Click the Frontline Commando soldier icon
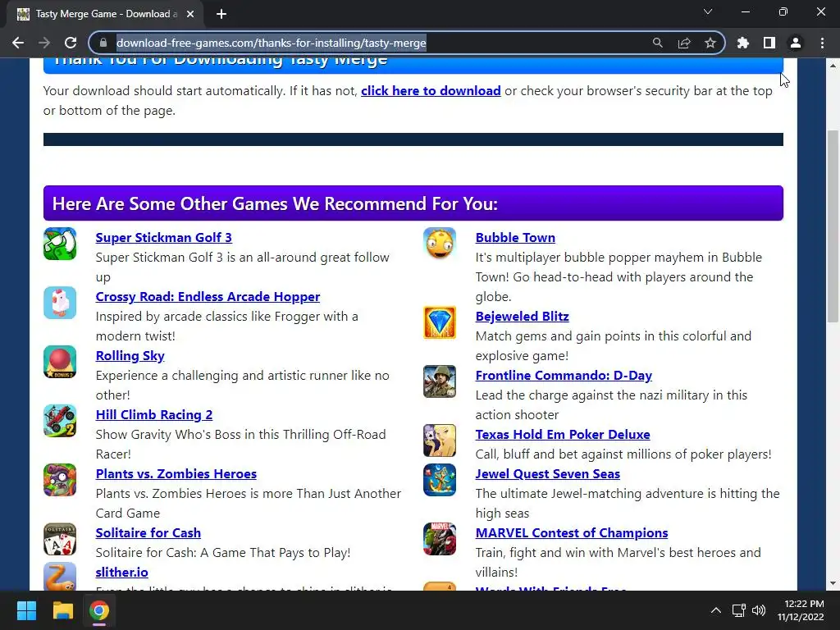This screenshot has height=630, width=840. pos(440,381)
